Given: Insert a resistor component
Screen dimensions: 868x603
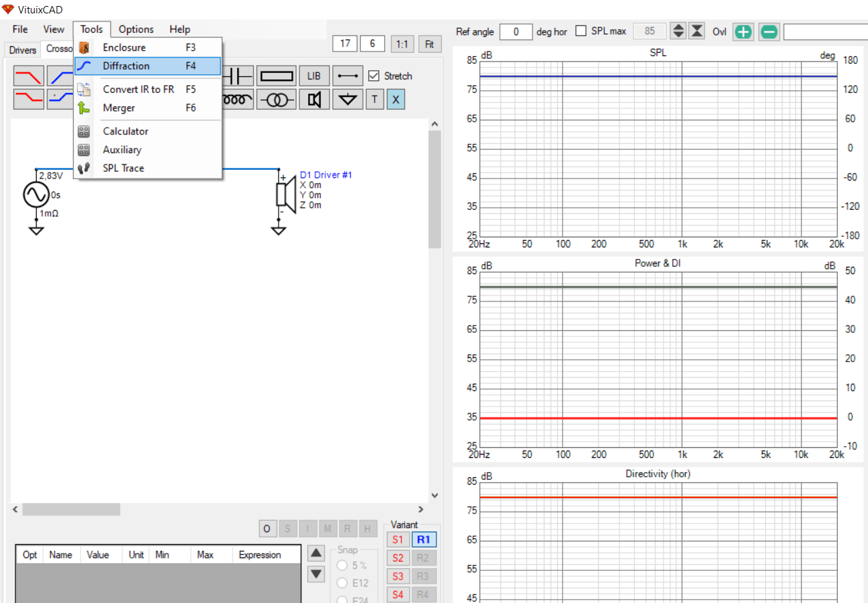Looking at the screenshot, I should point(276,76).
